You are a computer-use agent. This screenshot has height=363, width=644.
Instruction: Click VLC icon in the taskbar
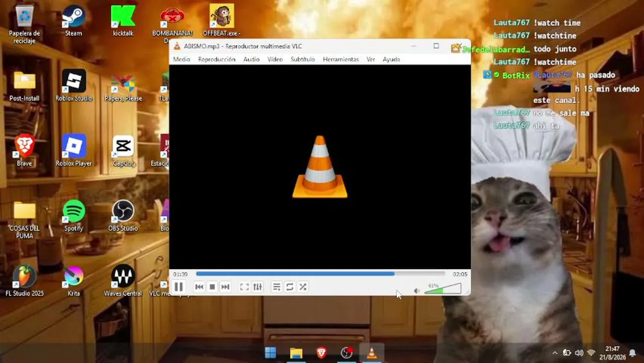pos(372,352)
